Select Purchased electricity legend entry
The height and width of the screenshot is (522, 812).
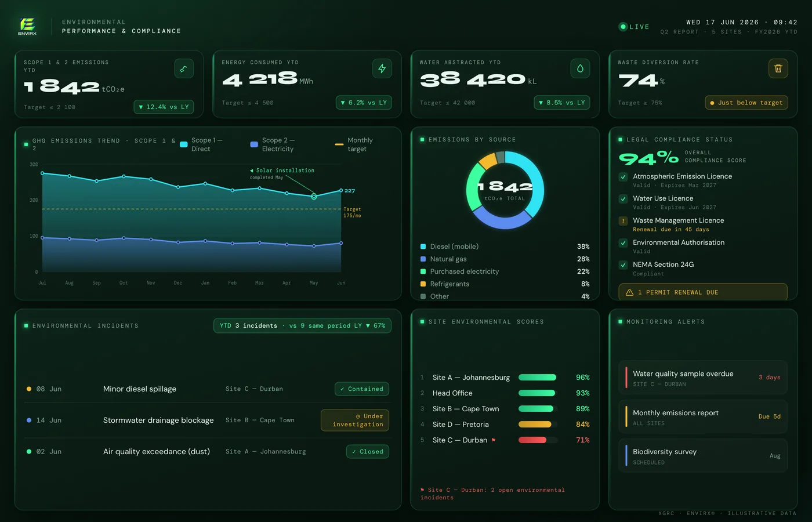(x=505, y=271)
